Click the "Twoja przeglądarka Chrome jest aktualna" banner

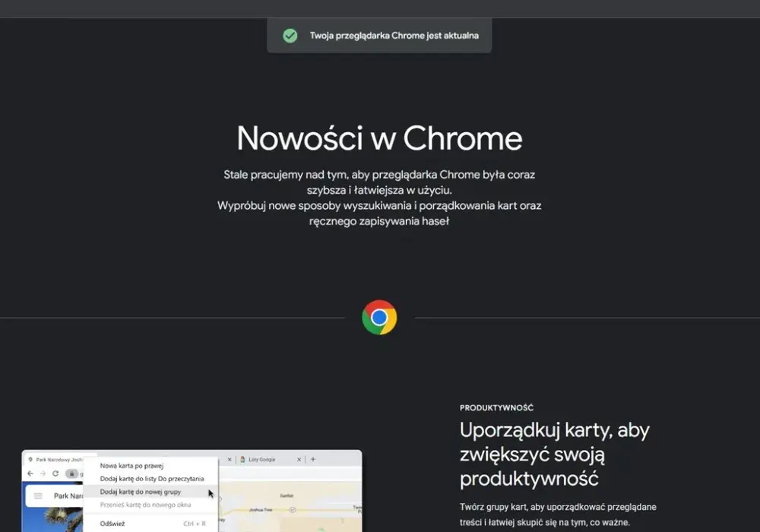(x=379, y=36)
